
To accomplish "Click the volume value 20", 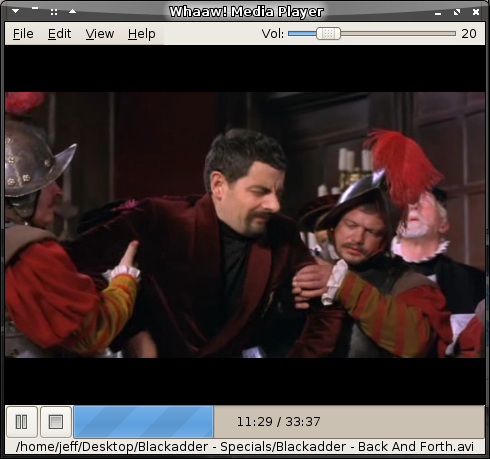I will (x=469, y=34).
